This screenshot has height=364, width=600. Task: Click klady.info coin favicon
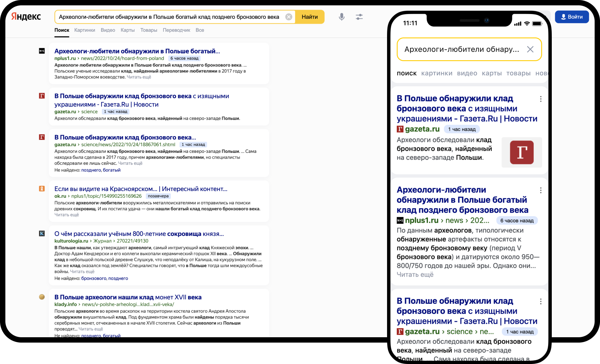(x=42, y=297)
